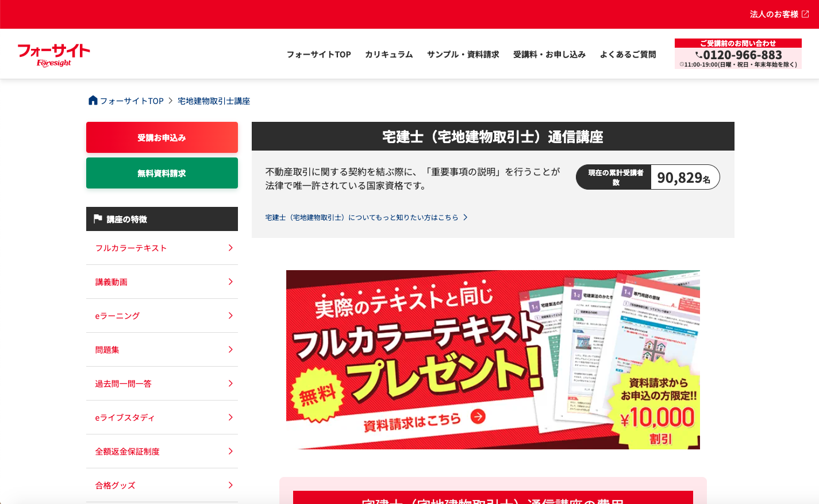819x504 pixels.
Task: Click arrow circle icon on 資料請求はこちら banner
Action: coord(478,416)
